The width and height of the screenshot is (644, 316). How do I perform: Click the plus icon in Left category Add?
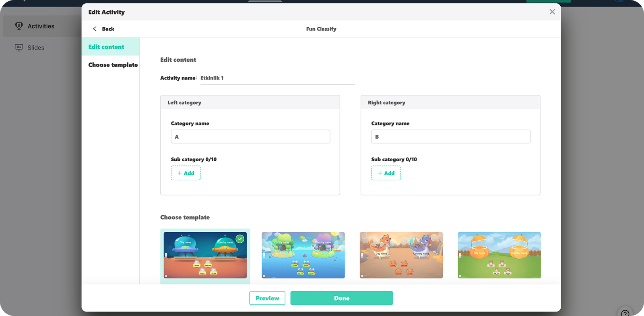pos(180,173)
